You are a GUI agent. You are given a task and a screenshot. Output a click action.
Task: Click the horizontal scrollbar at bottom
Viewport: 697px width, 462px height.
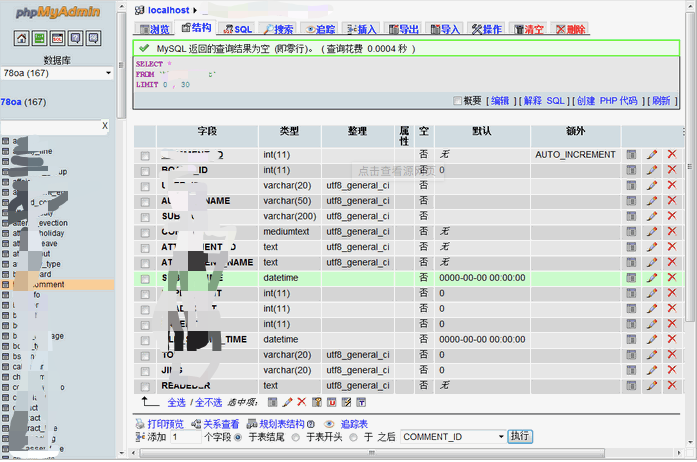point(372,453)
